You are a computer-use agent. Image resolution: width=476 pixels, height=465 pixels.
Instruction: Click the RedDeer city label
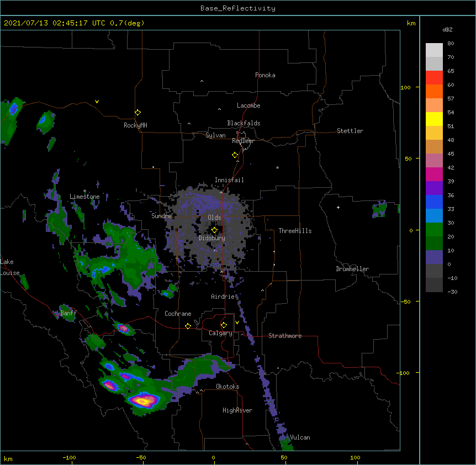(x=243, y=141)
